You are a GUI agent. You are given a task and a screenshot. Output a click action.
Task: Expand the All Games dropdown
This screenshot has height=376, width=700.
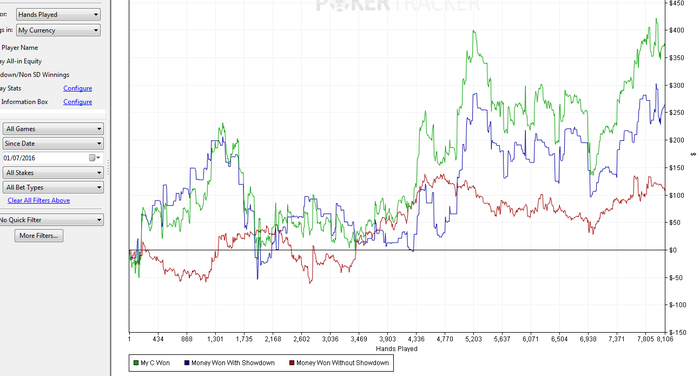[53, 129]
